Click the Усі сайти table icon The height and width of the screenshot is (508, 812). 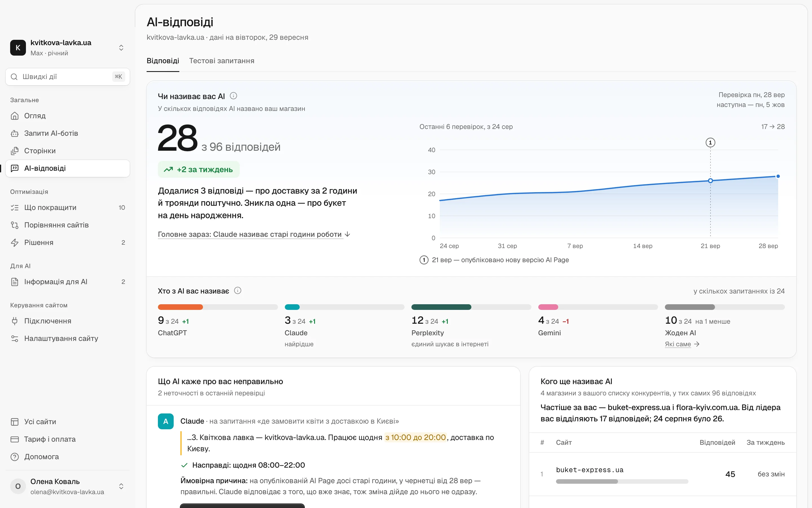14,422
